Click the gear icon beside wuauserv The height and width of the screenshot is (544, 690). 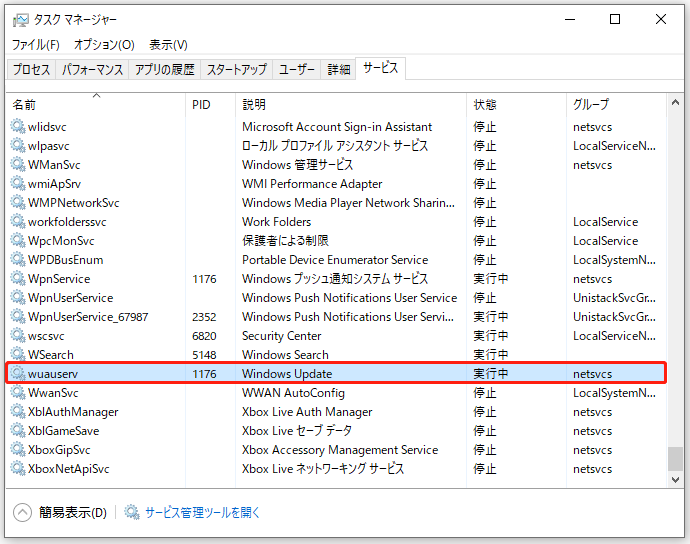coord(18,373)
